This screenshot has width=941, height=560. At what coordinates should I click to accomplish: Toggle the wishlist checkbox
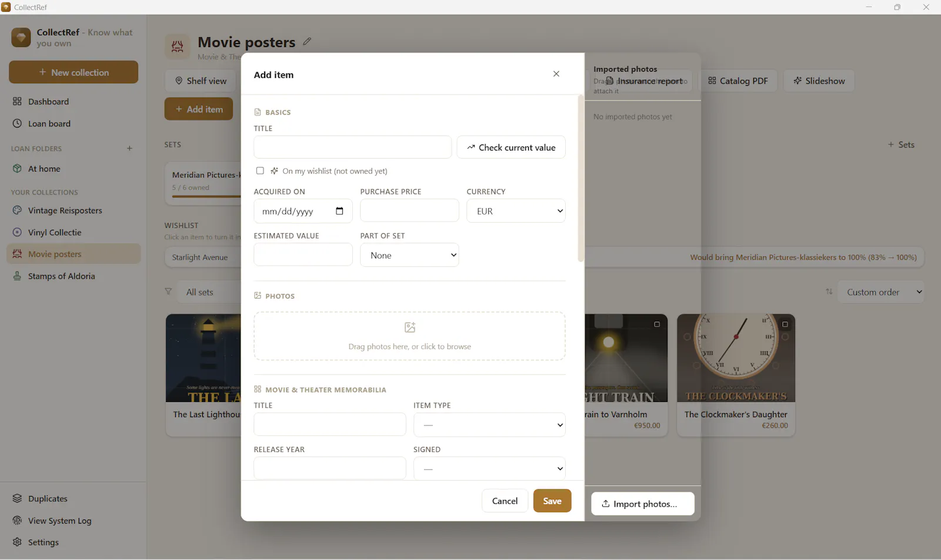(260, 171)
